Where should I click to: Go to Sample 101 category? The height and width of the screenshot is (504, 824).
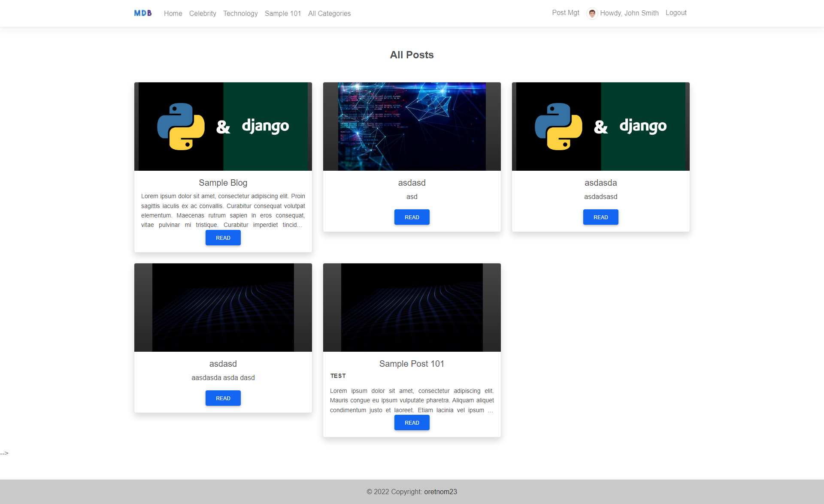283,13
